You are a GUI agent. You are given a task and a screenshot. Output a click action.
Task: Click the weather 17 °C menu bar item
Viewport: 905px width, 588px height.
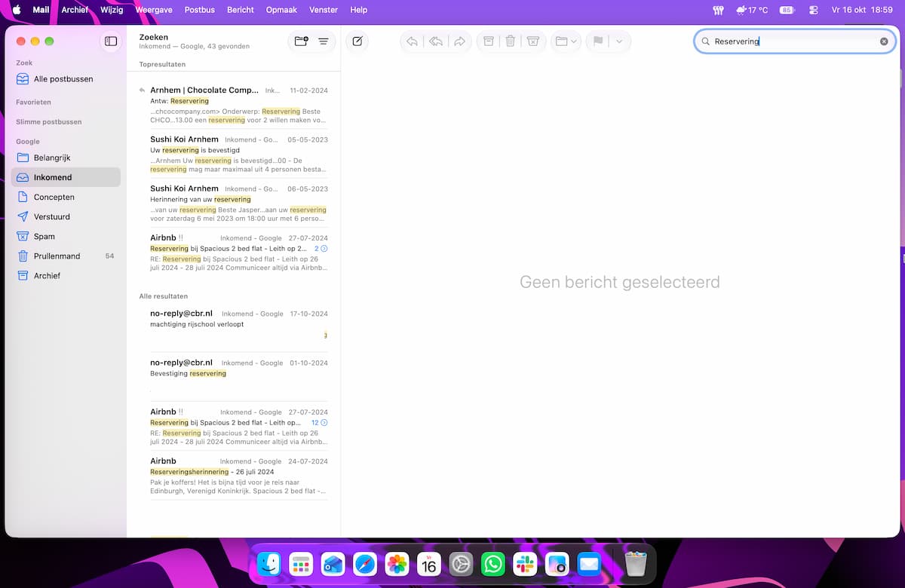point(751,10)
